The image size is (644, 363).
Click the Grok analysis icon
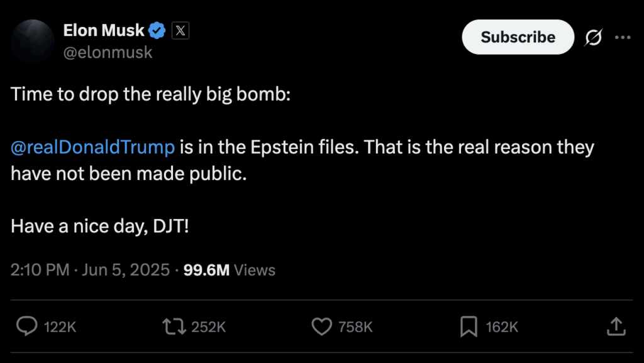594,37
